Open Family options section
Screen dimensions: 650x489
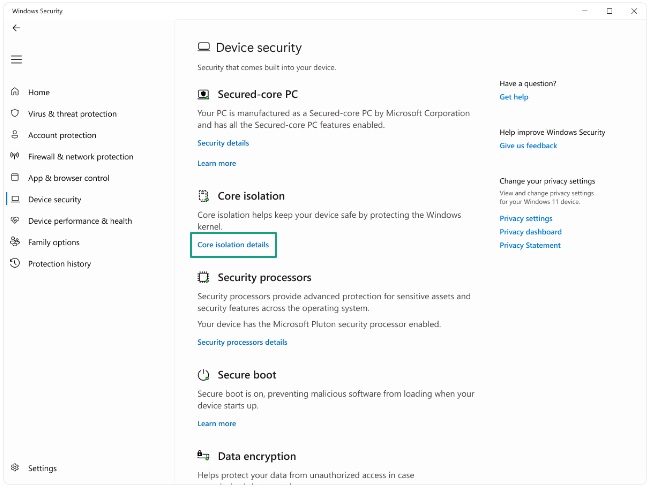pyautogui.click(x=54, y=242)
